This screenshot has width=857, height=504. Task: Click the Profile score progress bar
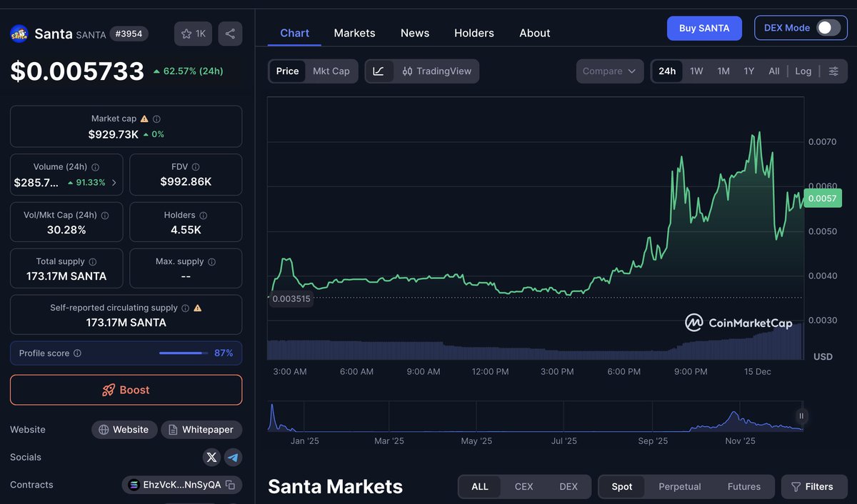click(x=184, y=353)
